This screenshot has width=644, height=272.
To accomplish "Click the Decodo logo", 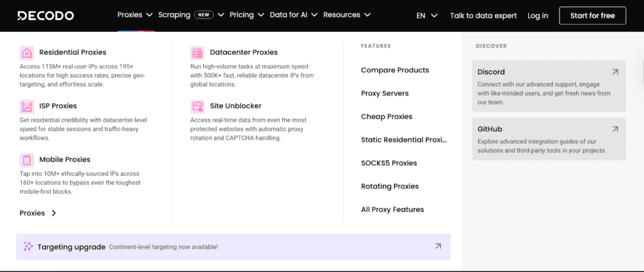I will (45, 16).
